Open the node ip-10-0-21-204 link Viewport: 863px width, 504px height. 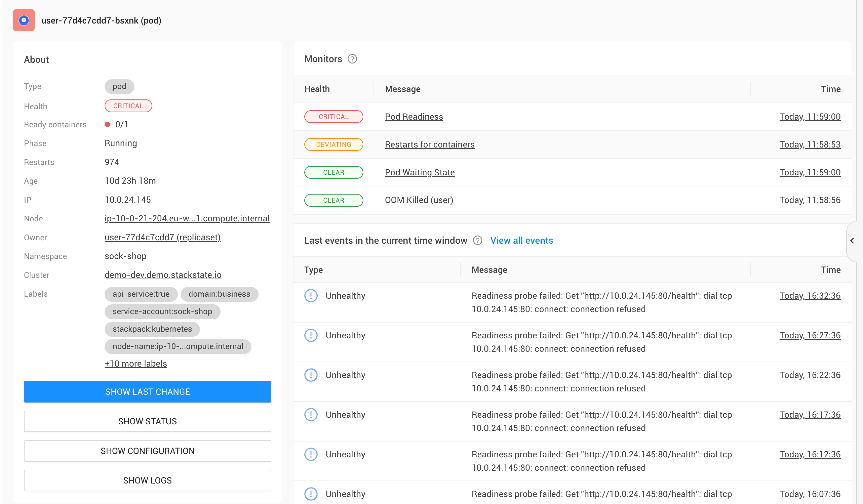(x=187, y=218)
